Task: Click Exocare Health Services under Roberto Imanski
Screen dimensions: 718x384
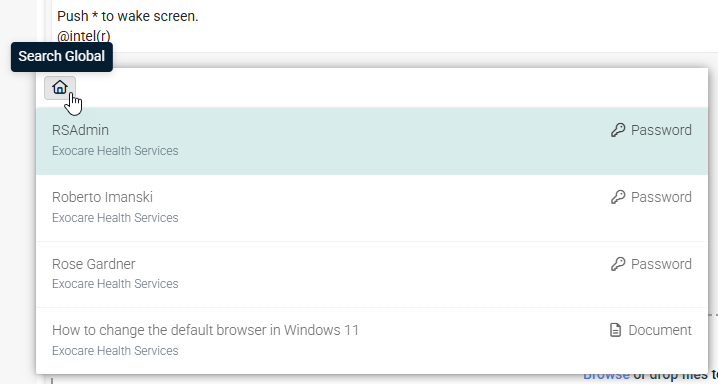Action: point(115,217)
